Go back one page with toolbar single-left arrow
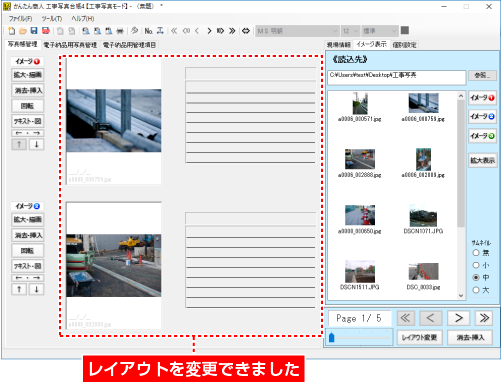Viewport: 501px width, 384px height. click(197, 31)
